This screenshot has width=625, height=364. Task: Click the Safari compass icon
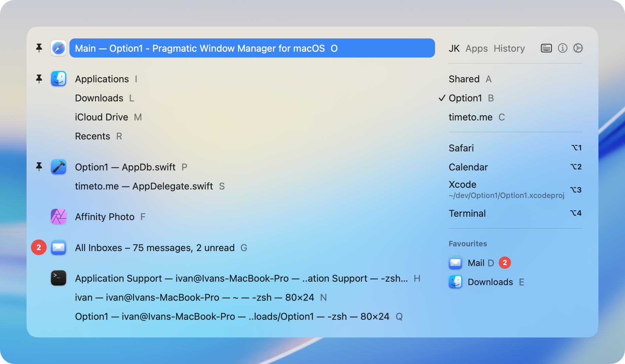pos(59,48)
